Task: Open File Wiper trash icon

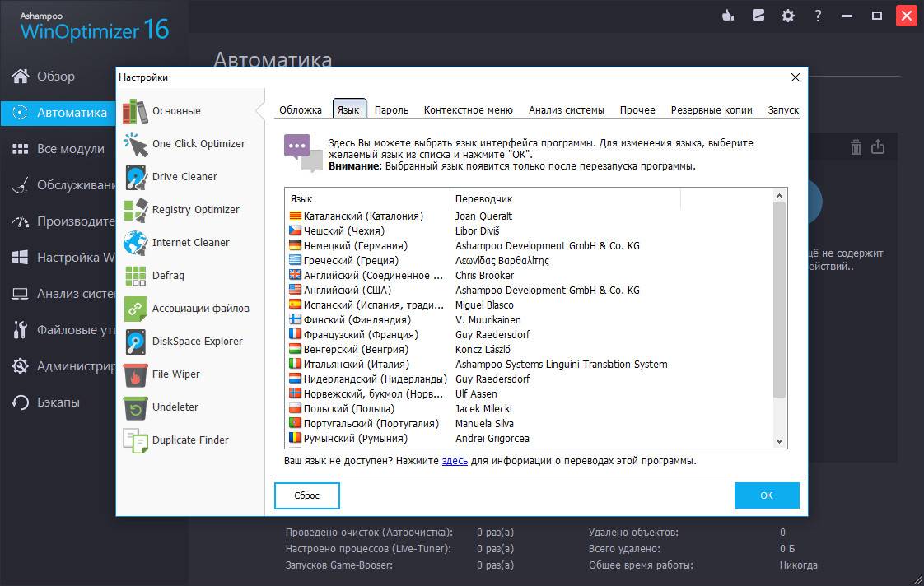Action: (135, 375)
